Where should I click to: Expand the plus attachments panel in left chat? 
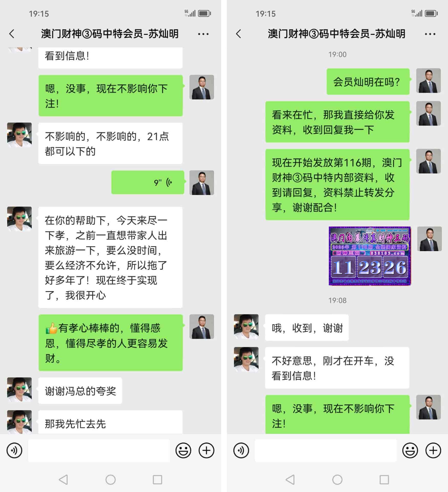(206, 450)
